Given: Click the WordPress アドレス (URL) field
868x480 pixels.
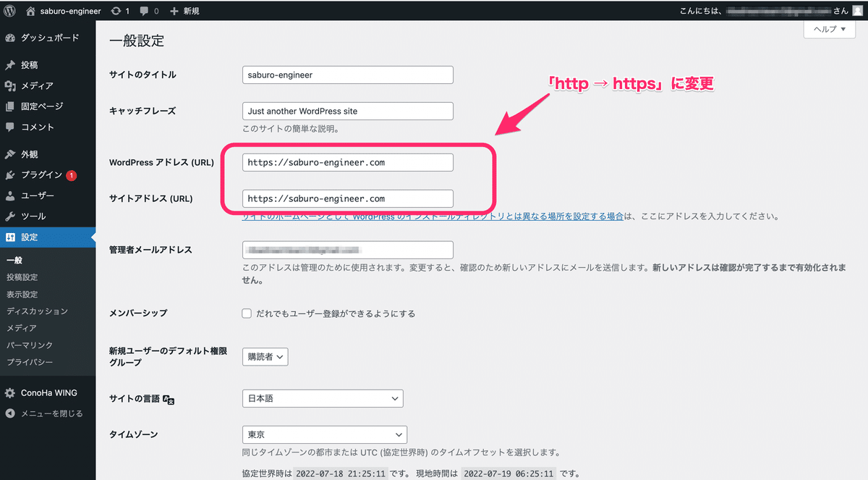Looking at the screenshot, I should 348,162.
